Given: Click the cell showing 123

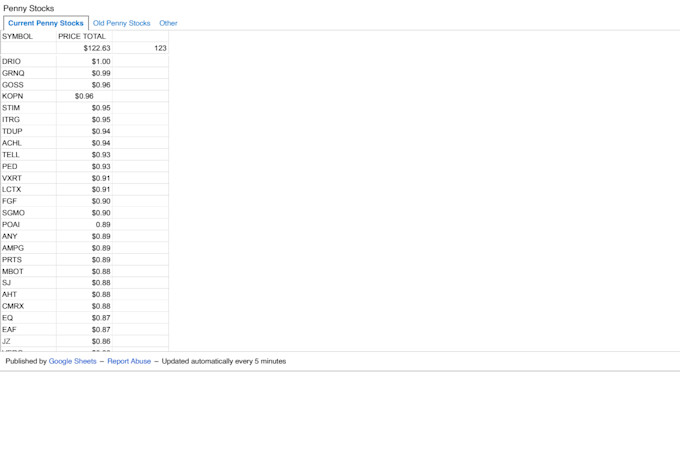Looking at the screenshot, I should click(x=140, y=48).
